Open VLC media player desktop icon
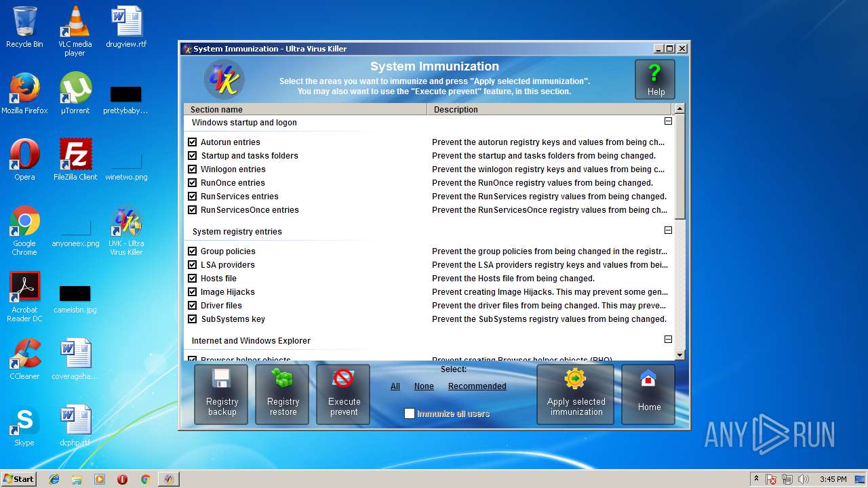The image size is (868, 488). click(75, 31)
